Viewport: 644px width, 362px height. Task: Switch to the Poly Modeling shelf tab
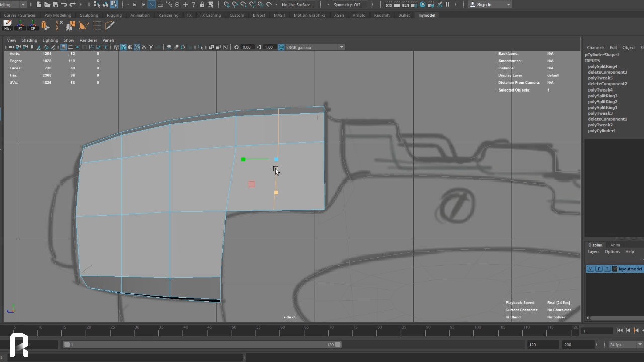tap(58, 15)
